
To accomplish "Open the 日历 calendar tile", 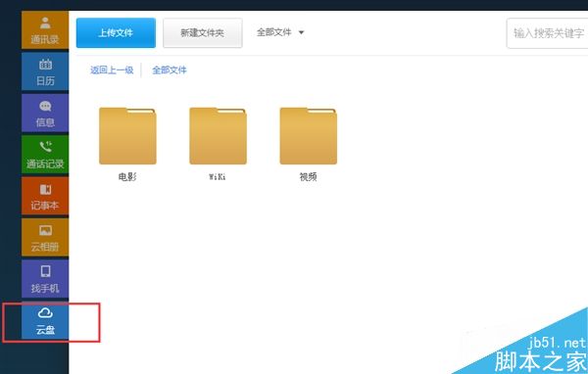I will (x=45, y=71).
